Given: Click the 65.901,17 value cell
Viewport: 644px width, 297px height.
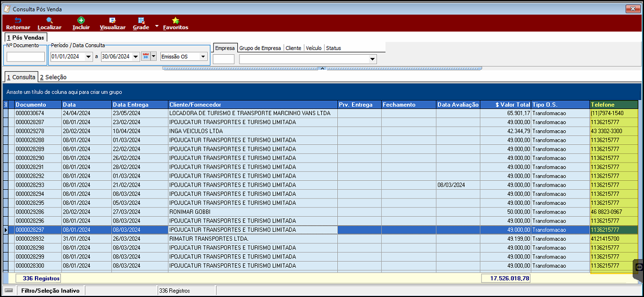Looking at the screenshot, I should [x=506, y=113].
